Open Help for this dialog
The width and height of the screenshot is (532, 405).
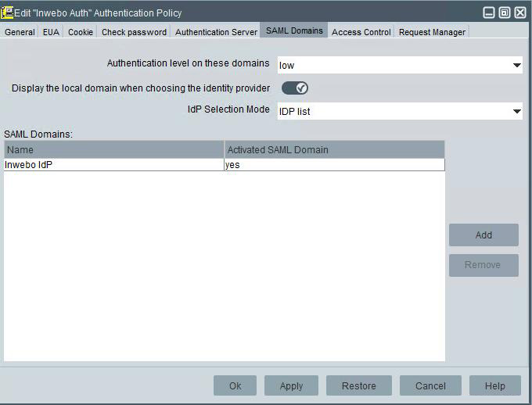click(x=494, y=385)
